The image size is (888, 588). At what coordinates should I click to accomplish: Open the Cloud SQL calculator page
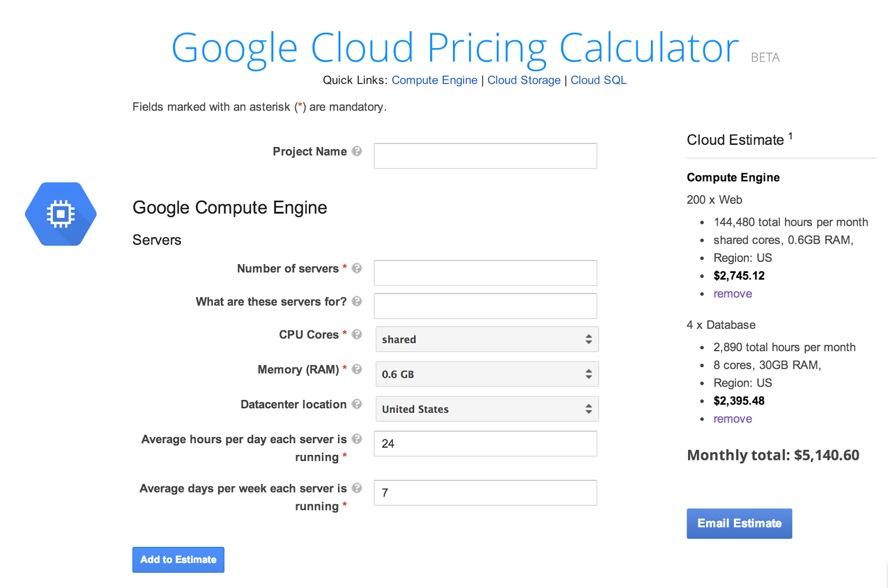pos(598,80)
